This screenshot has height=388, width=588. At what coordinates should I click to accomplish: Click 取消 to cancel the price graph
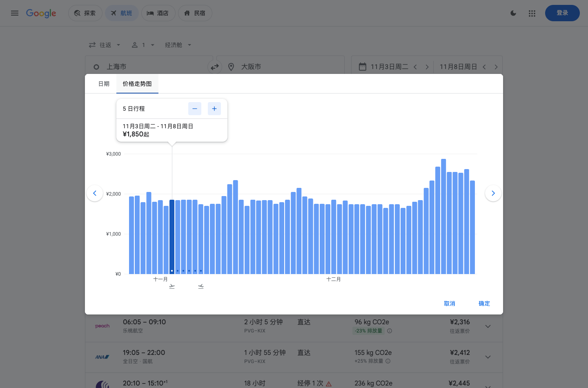pos(450,303)
